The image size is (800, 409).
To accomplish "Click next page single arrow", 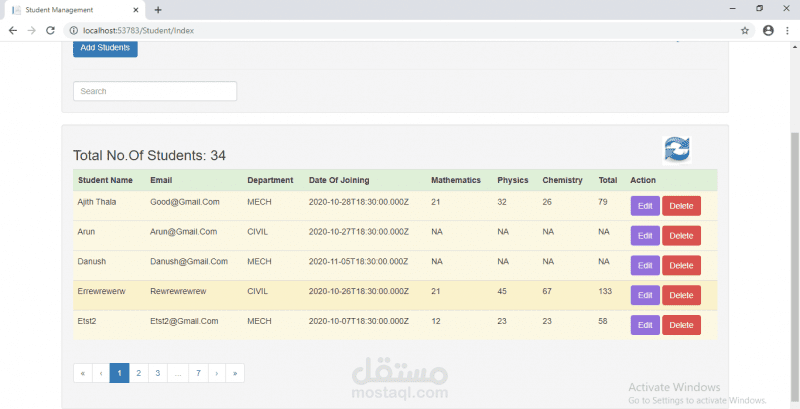I will 217,373.
